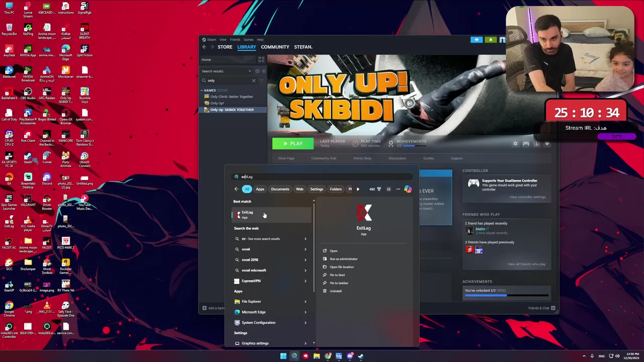Open Streamlabs Desktop shortcut

(28, 181)
